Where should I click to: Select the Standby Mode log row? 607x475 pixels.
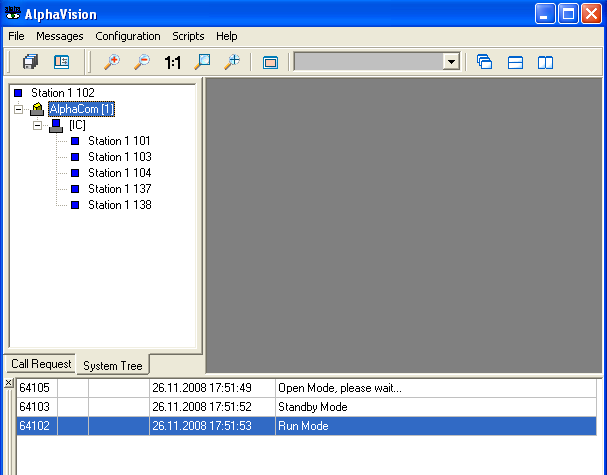coord(312,407)
